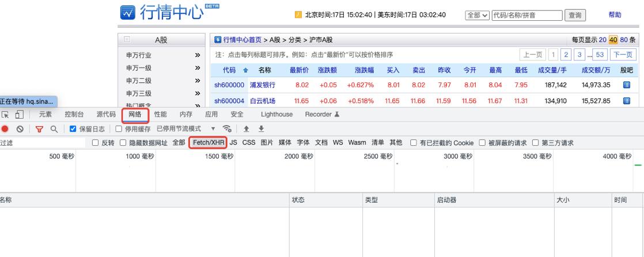This screenshot has height=257, width=644.
Task: Click home icon before 行情中心首页
Action: click(218, 40)
